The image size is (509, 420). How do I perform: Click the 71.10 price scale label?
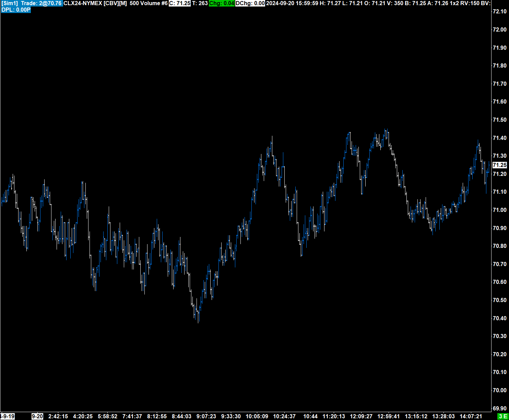(x=499, y=192)
